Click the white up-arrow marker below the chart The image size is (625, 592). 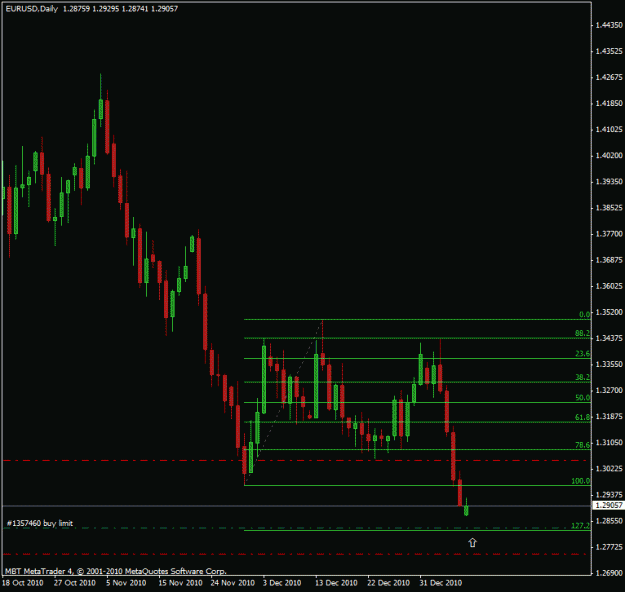point(472,543)
